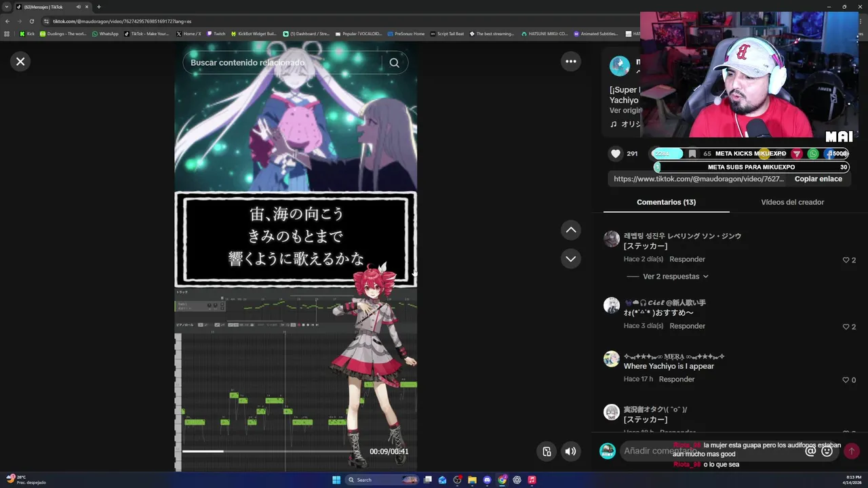Open Apple Music app from taskbar
The height and width of the screenshot is (488, 868).
[532, 480]
